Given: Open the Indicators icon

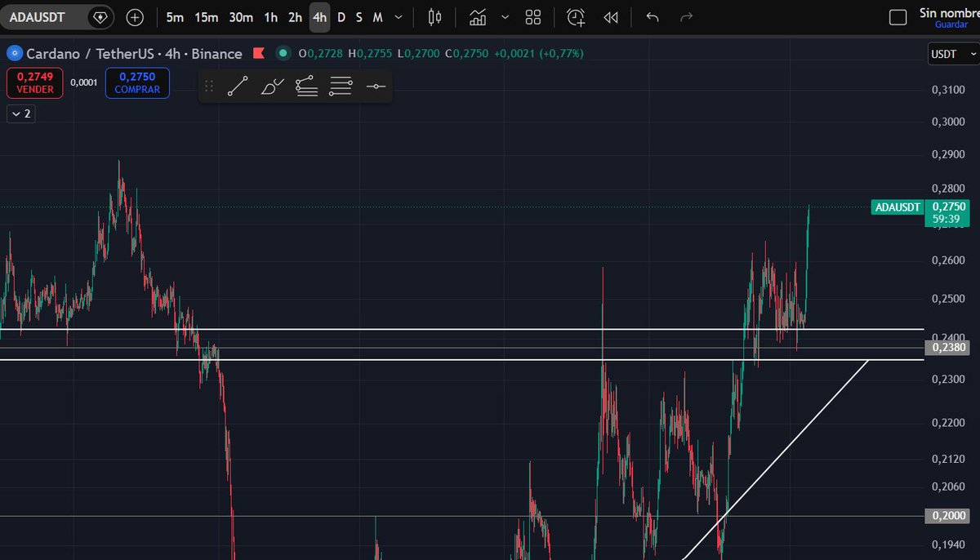Looking at the screenshot, I should coord(478,16).
